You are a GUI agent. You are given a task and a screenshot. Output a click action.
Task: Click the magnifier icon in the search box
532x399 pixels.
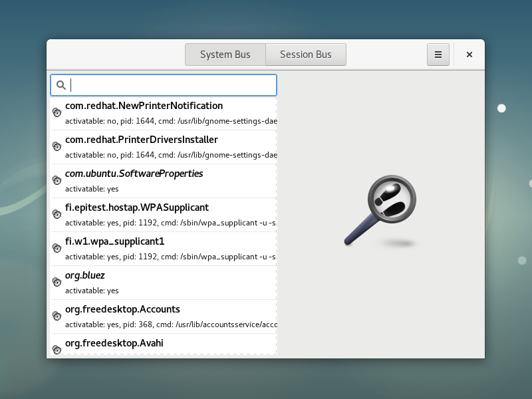[x=61, y=85]
